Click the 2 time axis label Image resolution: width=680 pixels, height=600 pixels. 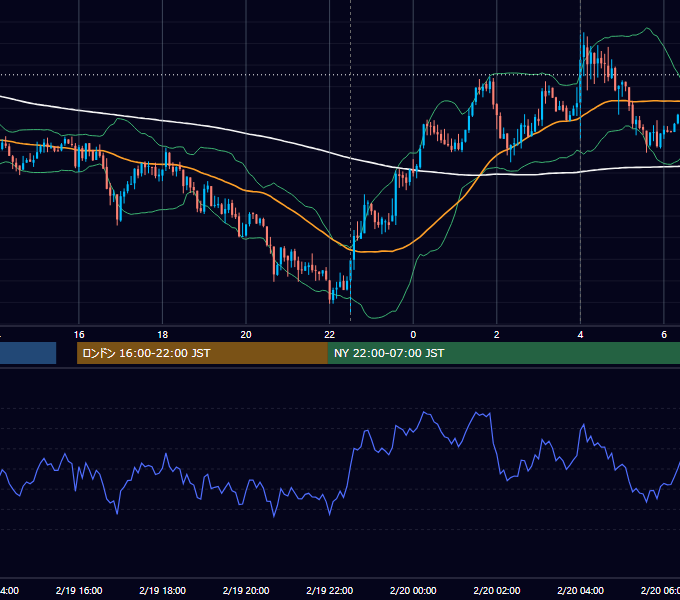tap(497, 335)
